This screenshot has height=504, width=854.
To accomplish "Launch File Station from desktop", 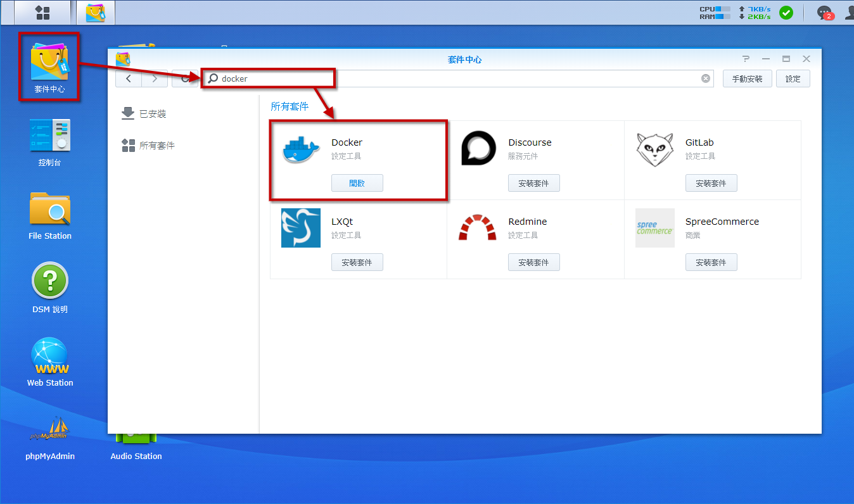I will 50,217.
